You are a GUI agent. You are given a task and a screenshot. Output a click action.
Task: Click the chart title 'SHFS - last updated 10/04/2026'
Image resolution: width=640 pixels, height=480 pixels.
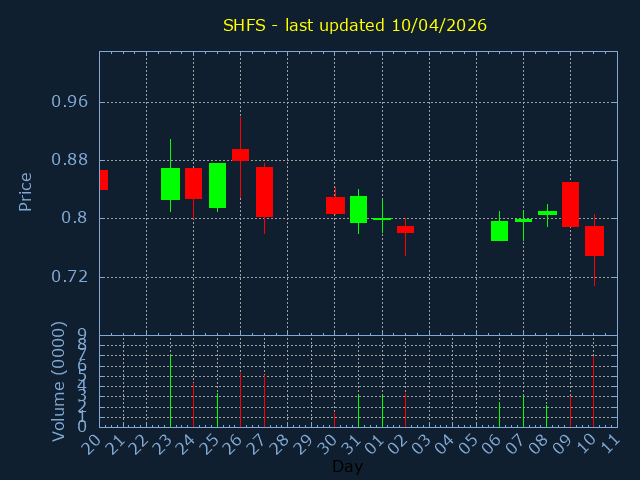pos(354,25)
